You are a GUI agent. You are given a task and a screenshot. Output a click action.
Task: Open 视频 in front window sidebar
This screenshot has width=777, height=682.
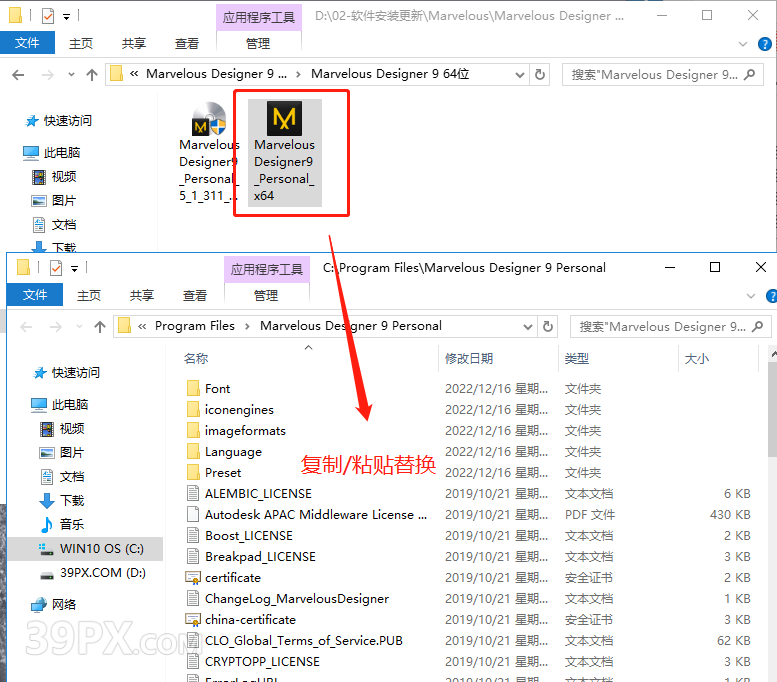click(62, 429)
